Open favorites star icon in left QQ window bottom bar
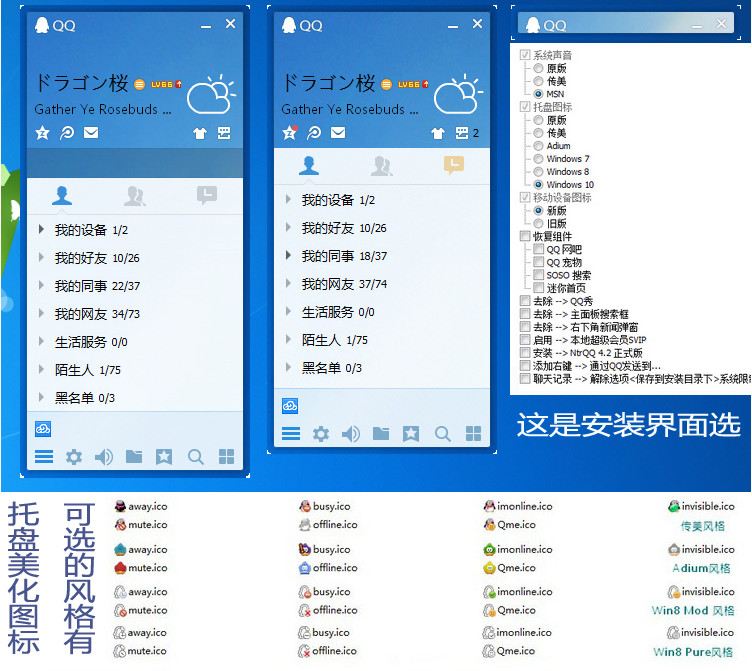Screen dimensions: 752x671 [x=164, y=457]
